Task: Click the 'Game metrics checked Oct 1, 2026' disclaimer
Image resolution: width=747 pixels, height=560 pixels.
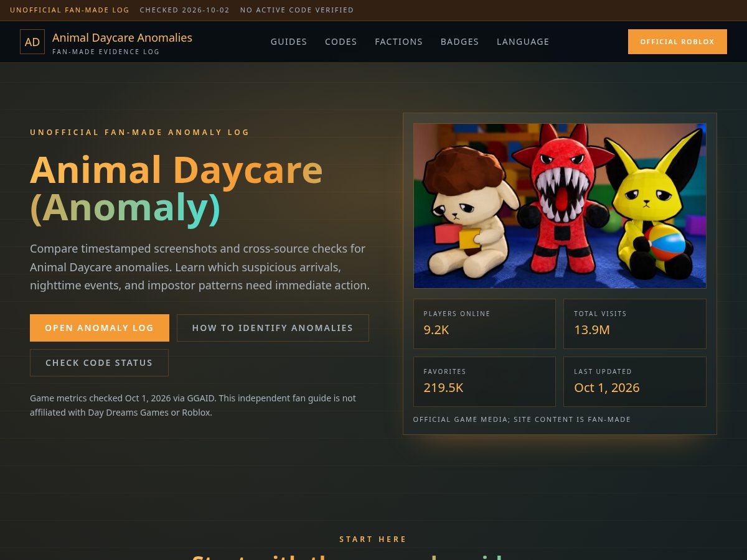Action: coord(193,405)
